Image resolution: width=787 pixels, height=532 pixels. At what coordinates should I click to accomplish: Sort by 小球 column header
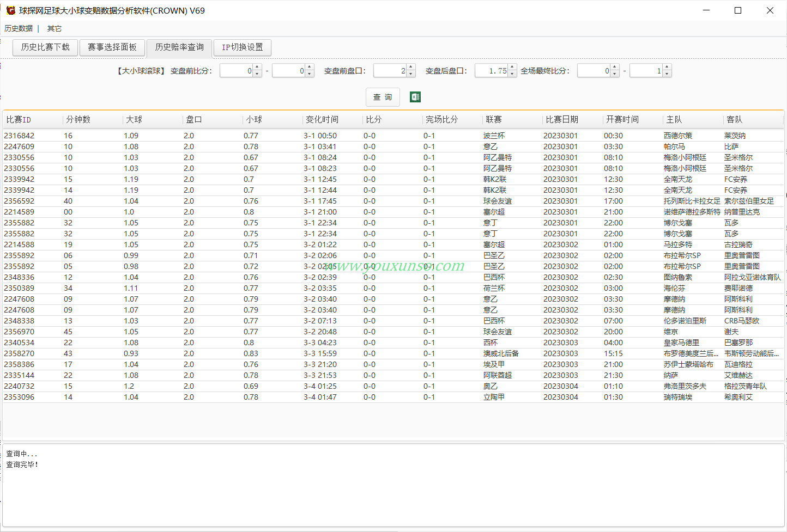pyautogui.click(x=272, y=119)
